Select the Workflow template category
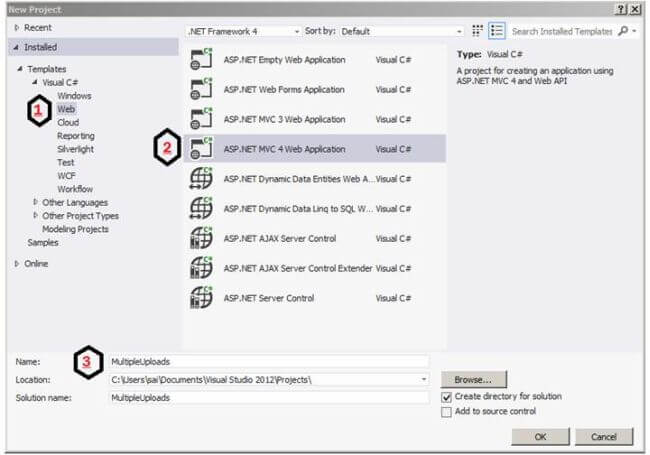650x455 pixels. coord(75,189)
